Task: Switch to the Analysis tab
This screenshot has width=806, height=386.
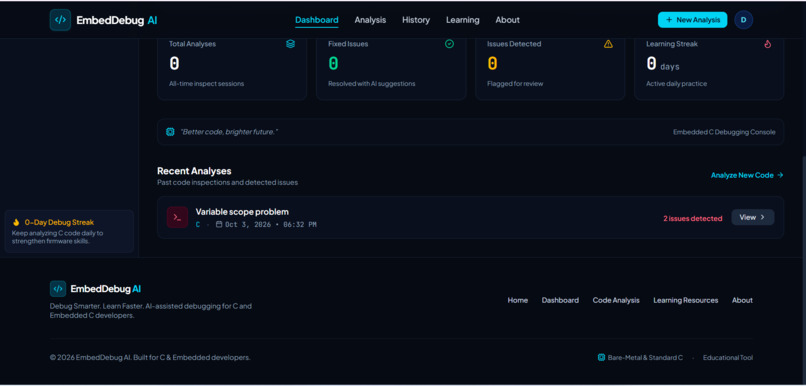Action: [370, 20]
